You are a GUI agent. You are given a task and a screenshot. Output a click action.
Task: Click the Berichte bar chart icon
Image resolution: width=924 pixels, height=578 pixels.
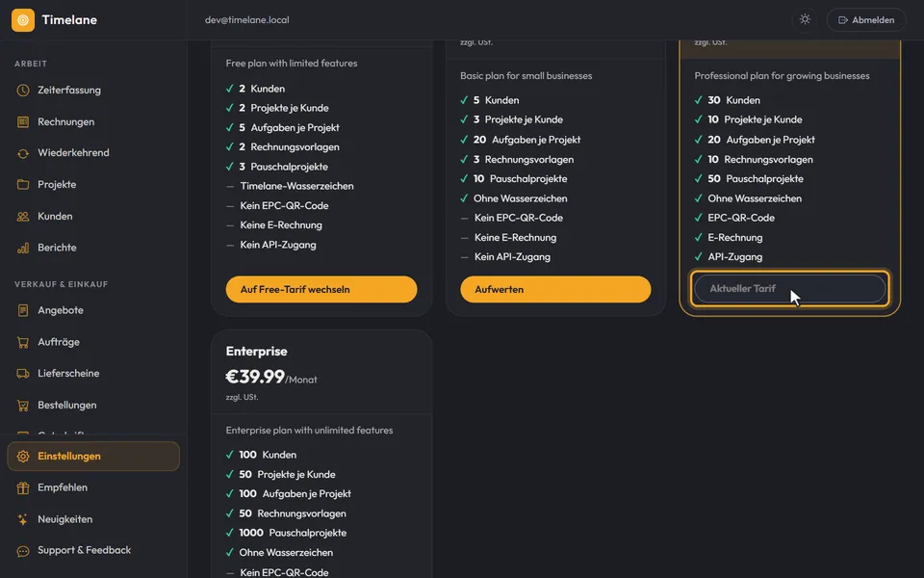(23, 248)
